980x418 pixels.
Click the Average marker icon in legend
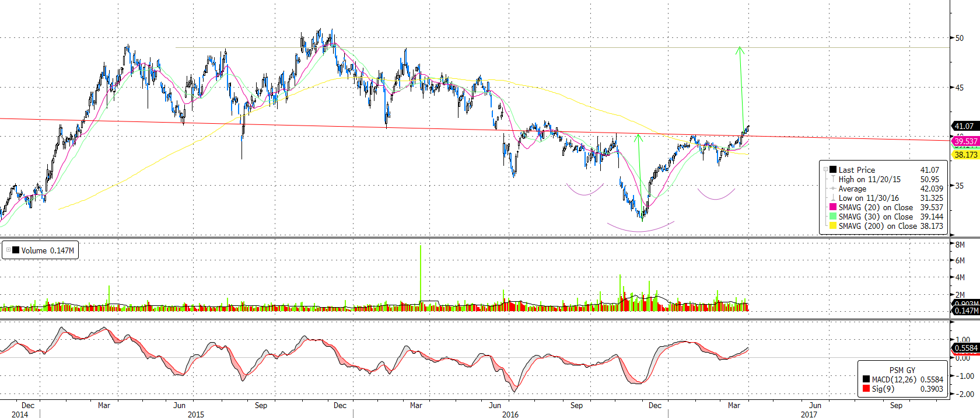(x=833, y=189)
